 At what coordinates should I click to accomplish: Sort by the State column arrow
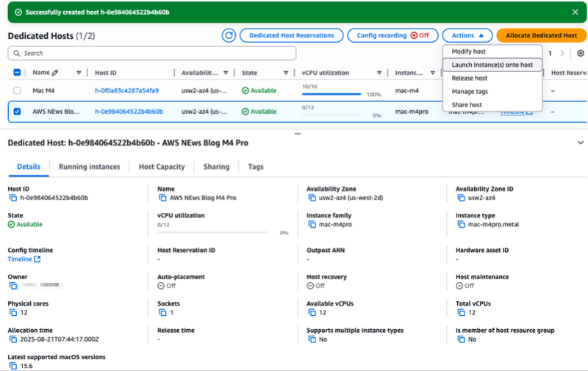point(284,73)
